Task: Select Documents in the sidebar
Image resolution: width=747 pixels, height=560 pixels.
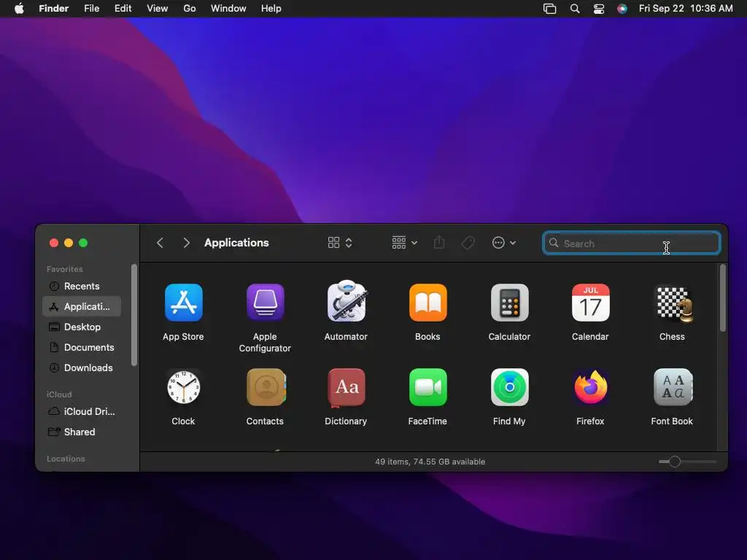Action: point(82,348)
